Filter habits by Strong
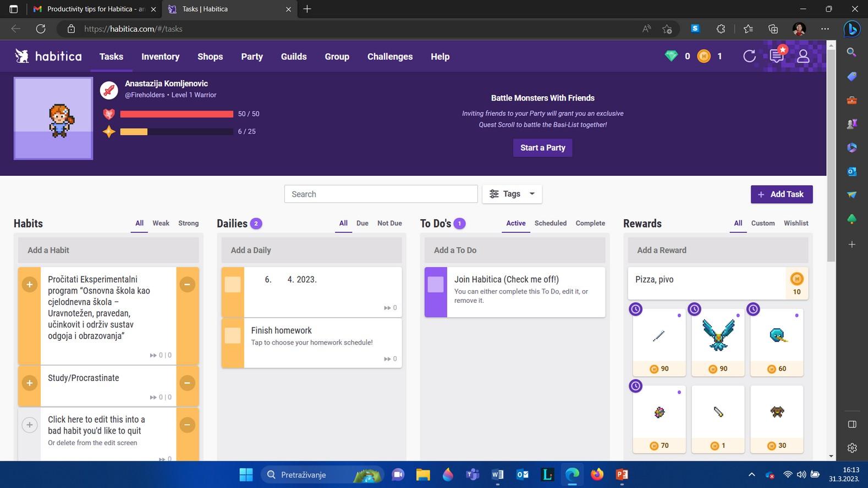Image resolution: width=868 pixels, height=488 pixels. tap(188, 223)
